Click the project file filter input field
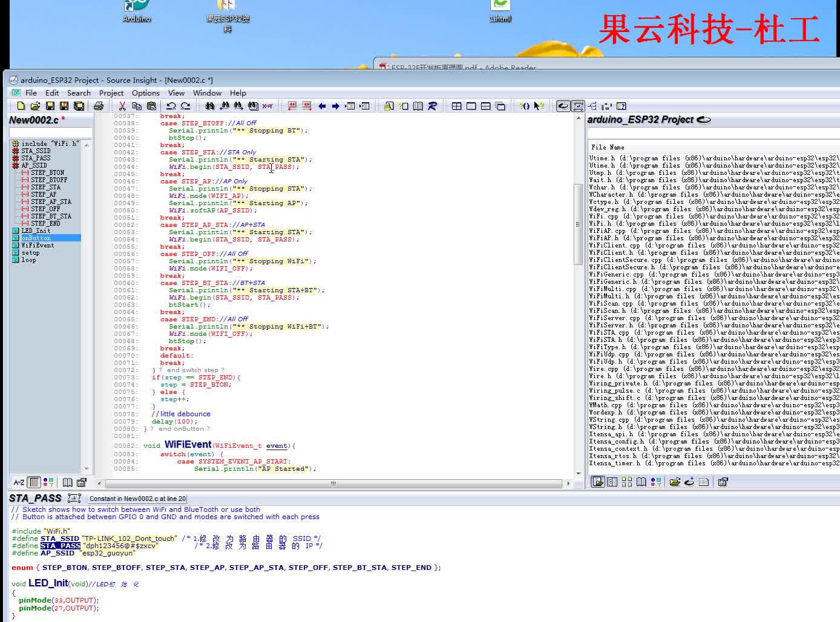 pyautogui.click(x=713, y=132)
